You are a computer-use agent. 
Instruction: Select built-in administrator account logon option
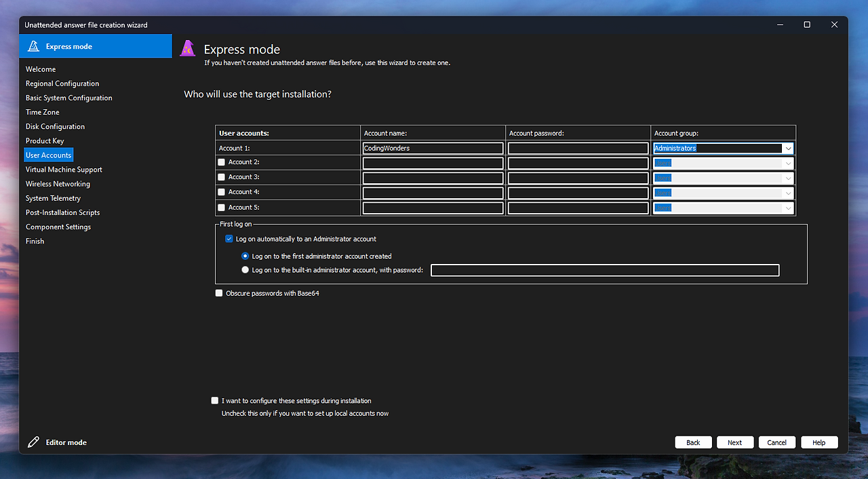[x=245, y=270]
